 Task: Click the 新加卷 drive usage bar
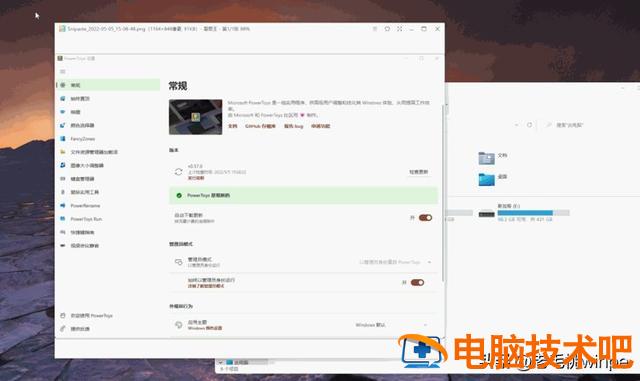coord(533,213)
